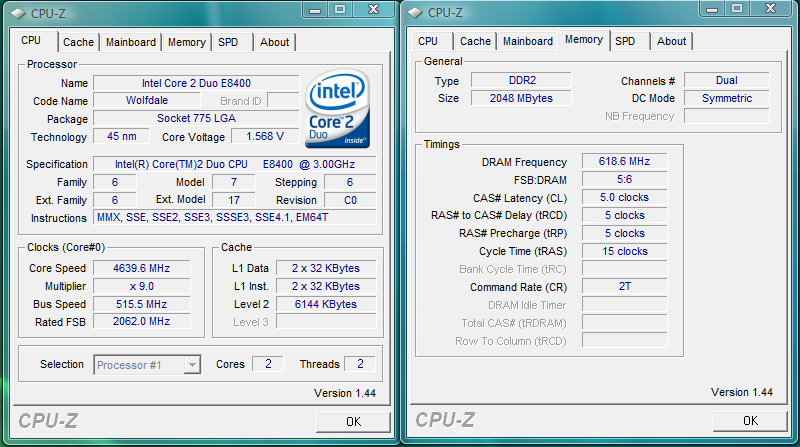The image size is (800, 447).
Task: Click the Level 2 cache value '6144 KBytes'
Action: pyautogui.click(x=326, y=304)
